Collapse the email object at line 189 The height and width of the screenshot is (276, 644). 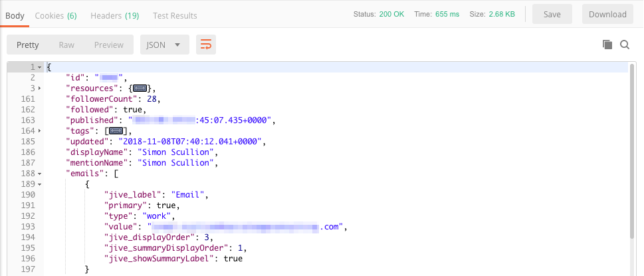[39, 184]
